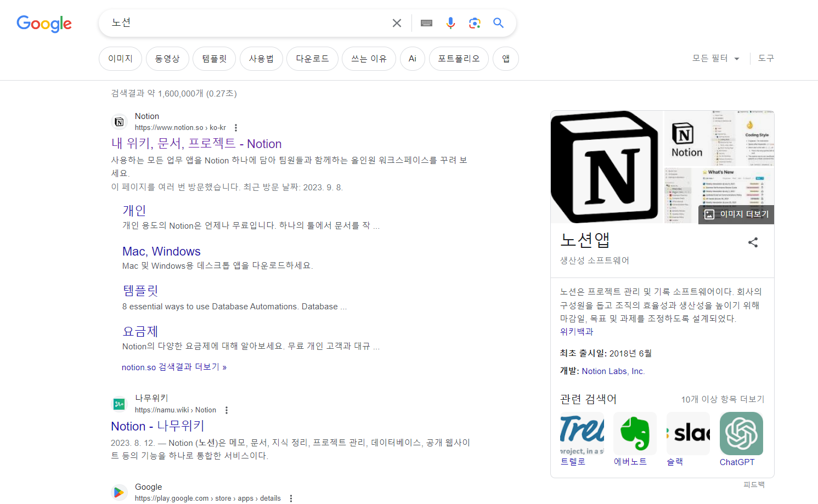This screenshot has width=818, height=504.
Task: Start voice search with microphone icon
Action: click(x=450, y=23)
